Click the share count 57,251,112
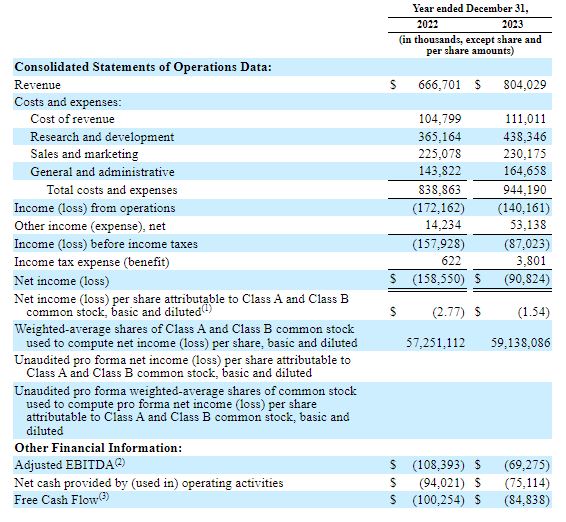 tap(435, 343)
